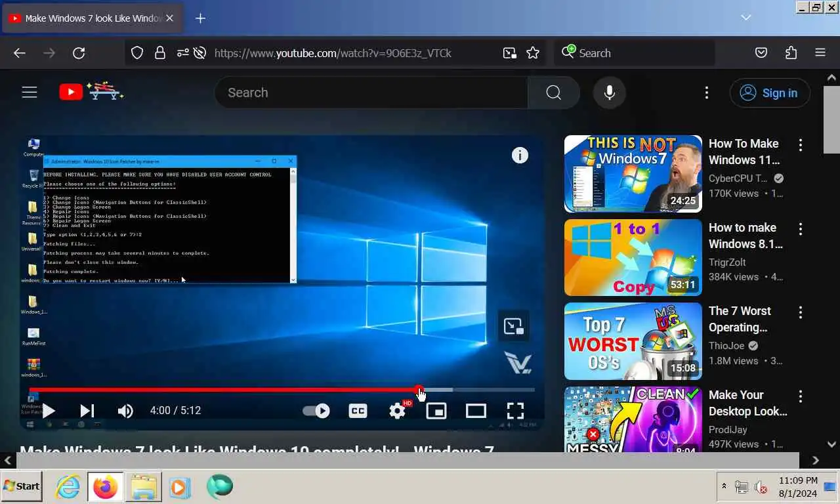Bookmark this page with star icon
The image size is (840, 504).
coord(533,53)
